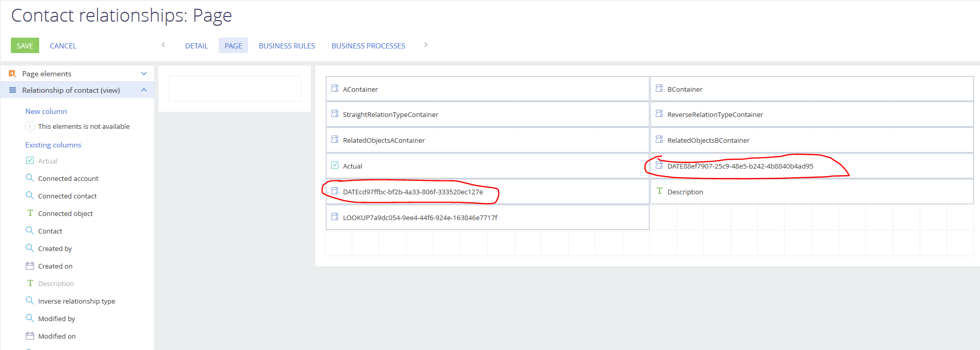Viewport: 980px width, 350px height.
Task: Open the Detail tab
Action: click(197, 46)
